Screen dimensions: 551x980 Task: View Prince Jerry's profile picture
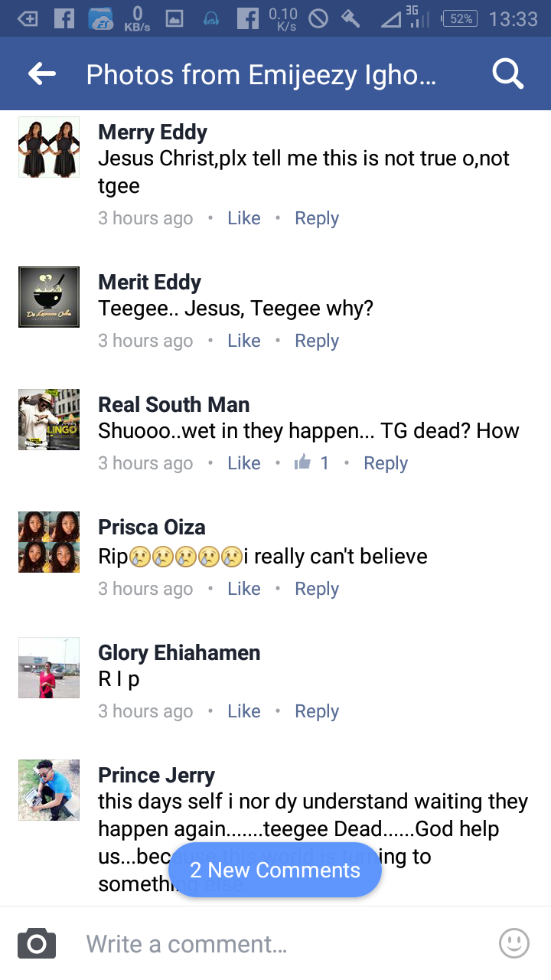click(49, 790)
